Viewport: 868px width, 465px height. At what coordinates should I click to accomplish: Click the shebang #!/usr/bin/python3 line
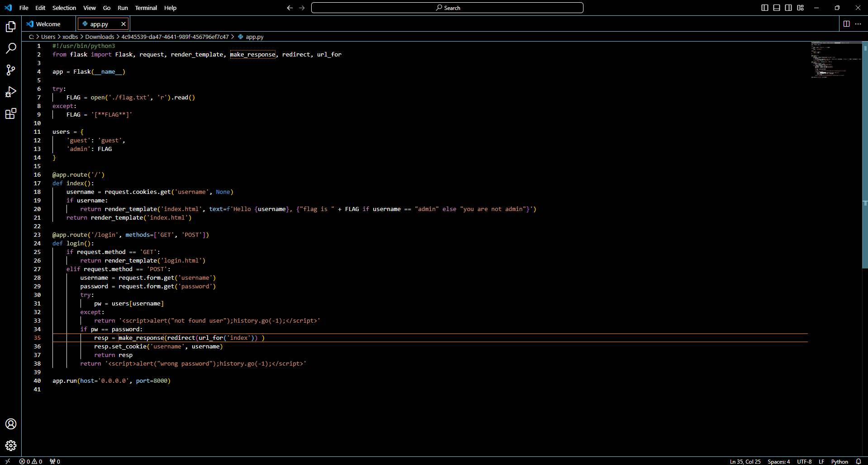[x=84, y=46]
